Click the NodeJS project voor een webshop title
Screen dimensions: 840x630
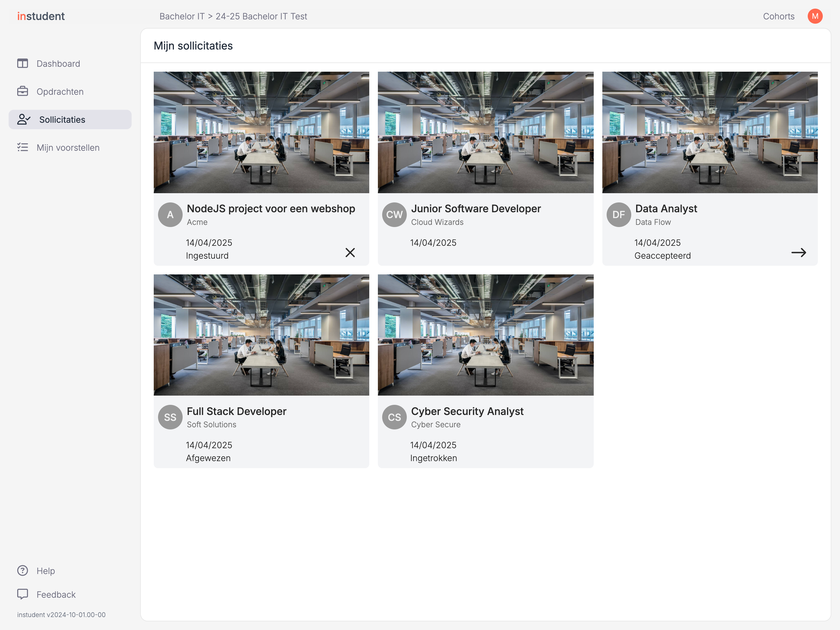[x=271, y=209]
